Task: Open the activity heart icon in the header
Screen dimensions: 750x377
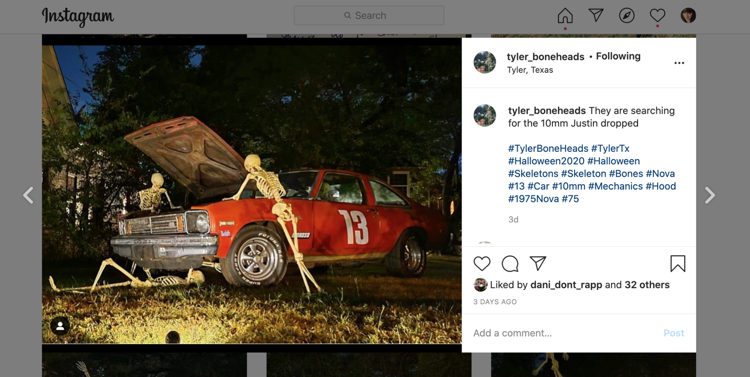Action: [x=657, y=15]
